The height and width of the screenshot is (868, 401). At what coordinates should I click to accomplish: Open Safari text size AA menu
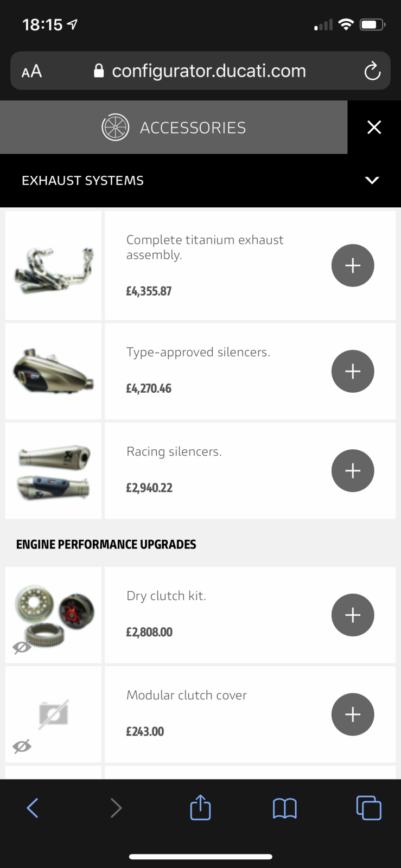coord(31,71)
